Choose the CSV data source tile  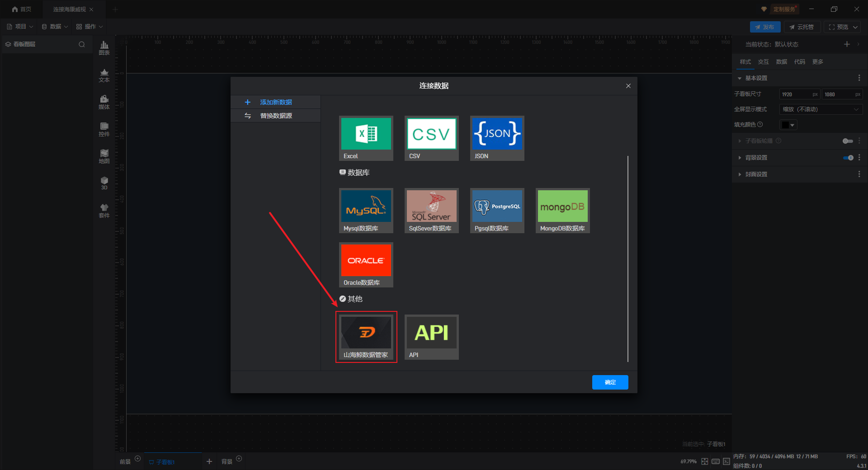point(431,138)
